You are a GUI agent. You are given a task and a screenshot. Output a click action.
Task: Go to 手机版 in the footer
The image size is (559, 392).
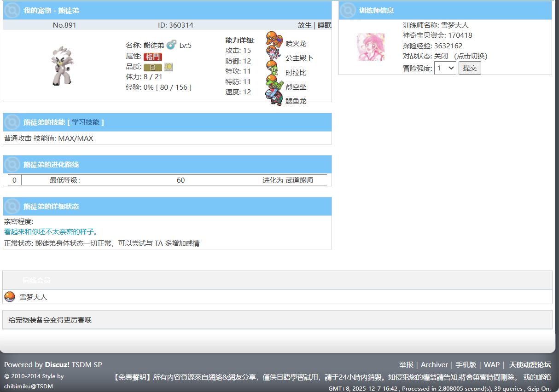[466, 365]
